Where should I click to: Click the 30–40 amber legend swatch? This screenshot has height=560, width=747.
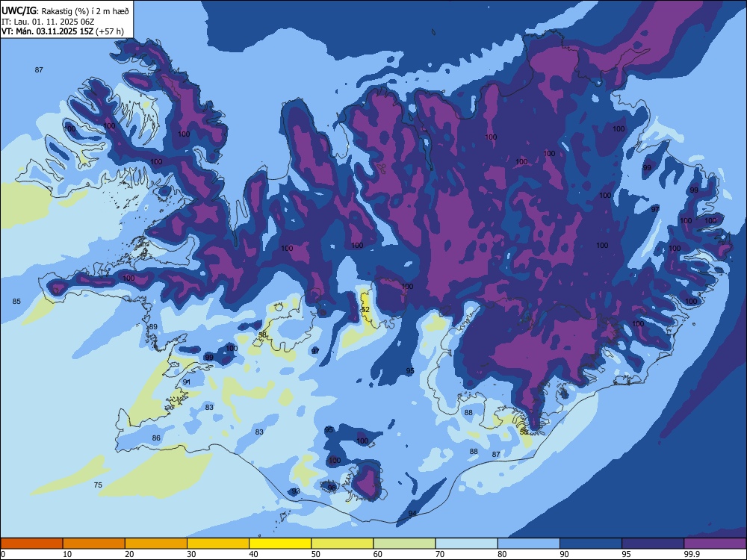click(x=218, y=544)
